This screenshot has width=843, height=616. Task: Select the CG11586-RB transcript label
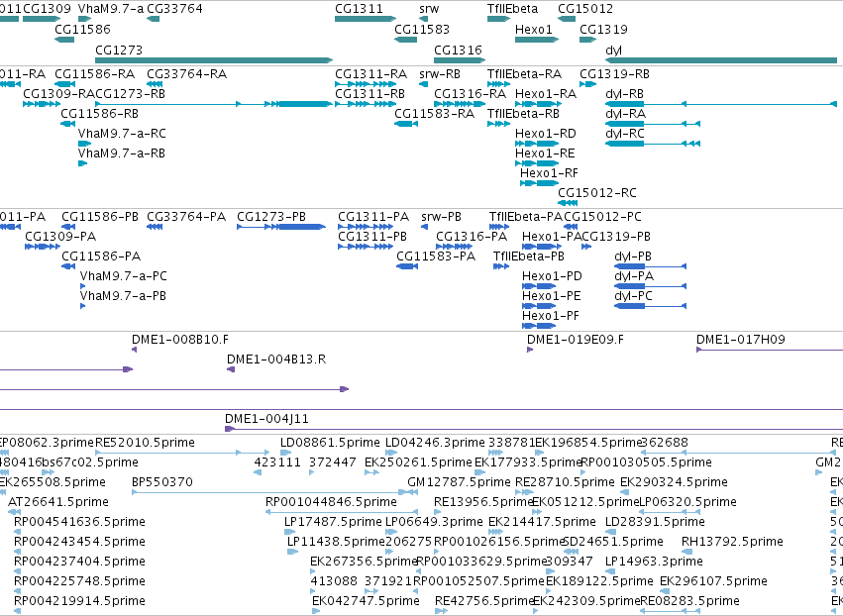[x=99, y=114]
